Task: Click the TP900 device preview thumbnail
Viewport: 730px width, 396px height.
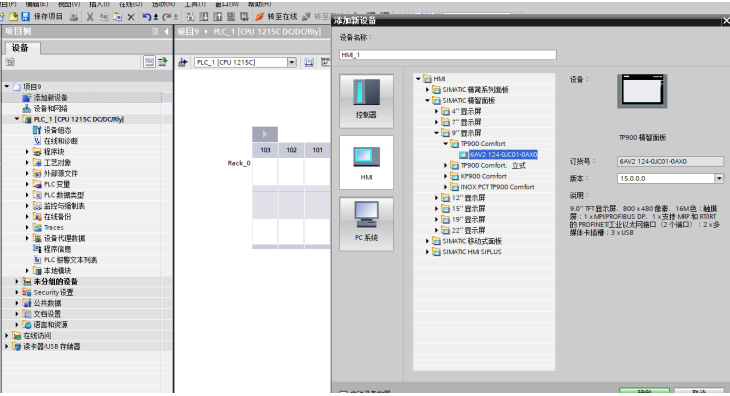Action: pyautogui.click(x=642, y=91)
